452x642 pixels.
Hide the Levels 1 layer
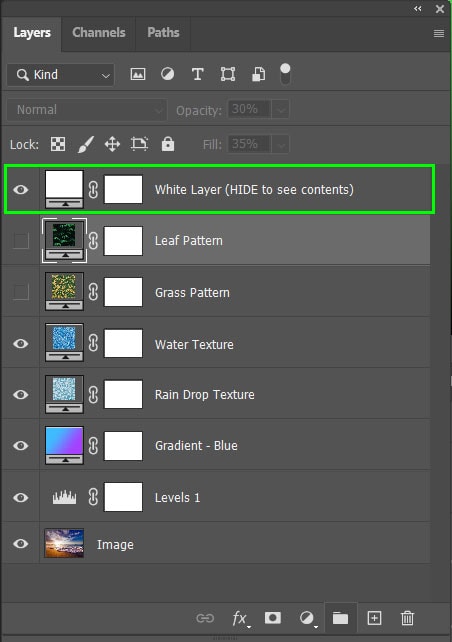pos(20,497)
